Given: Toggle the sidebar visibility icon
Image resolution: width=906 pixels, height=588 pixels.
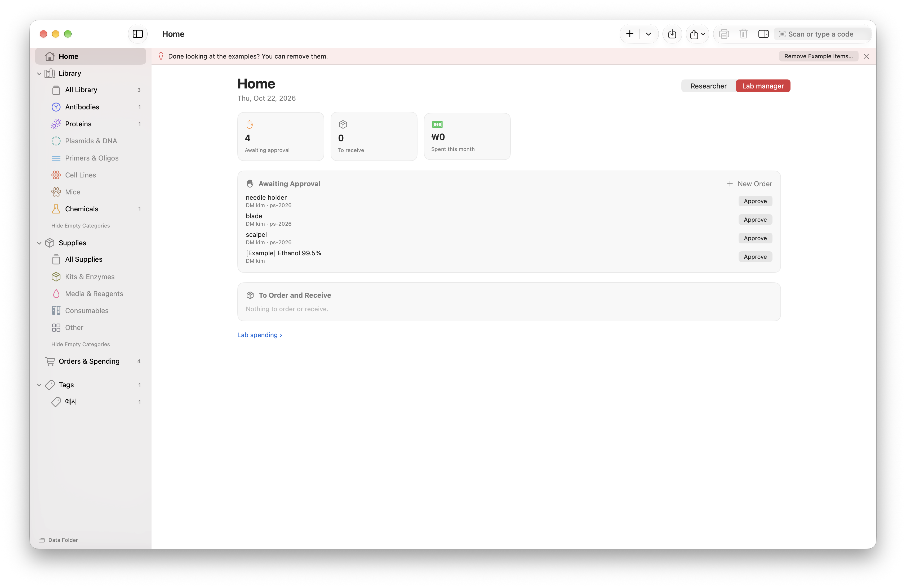Looking at the screenshot, I should point(137,34).
